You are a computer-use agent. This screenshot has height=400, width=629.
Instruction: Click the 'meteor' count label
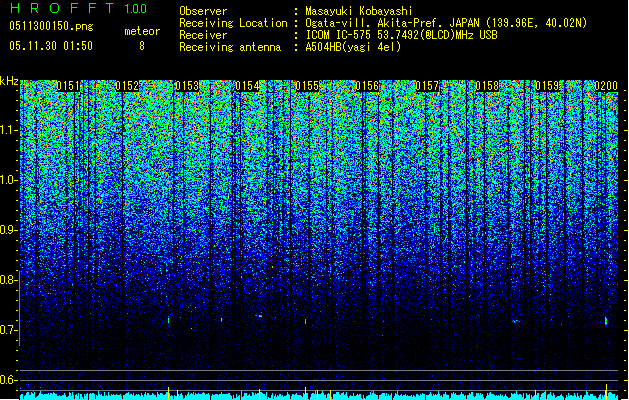click(142, 31)
